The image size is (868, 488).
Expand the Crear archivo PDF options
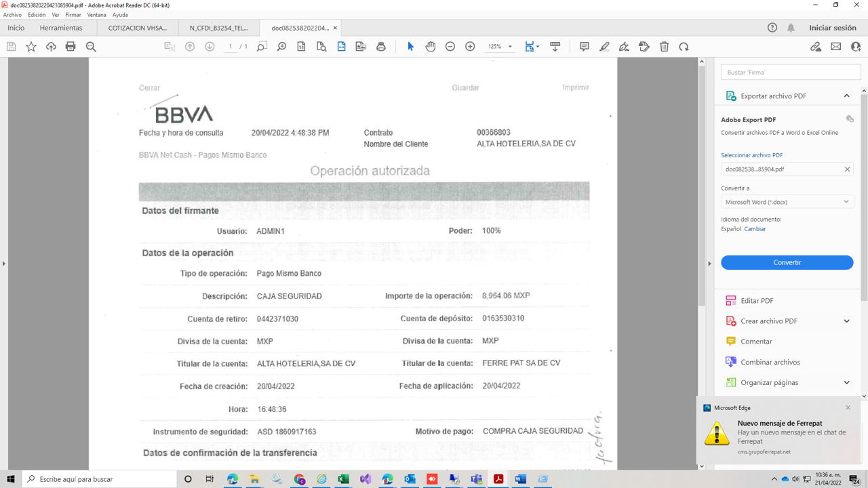(x=846, y=321)
